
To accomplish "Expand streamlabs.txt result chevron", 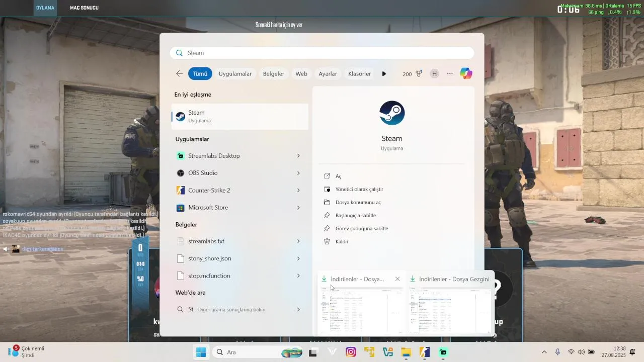I will click(x=298, y=241).
